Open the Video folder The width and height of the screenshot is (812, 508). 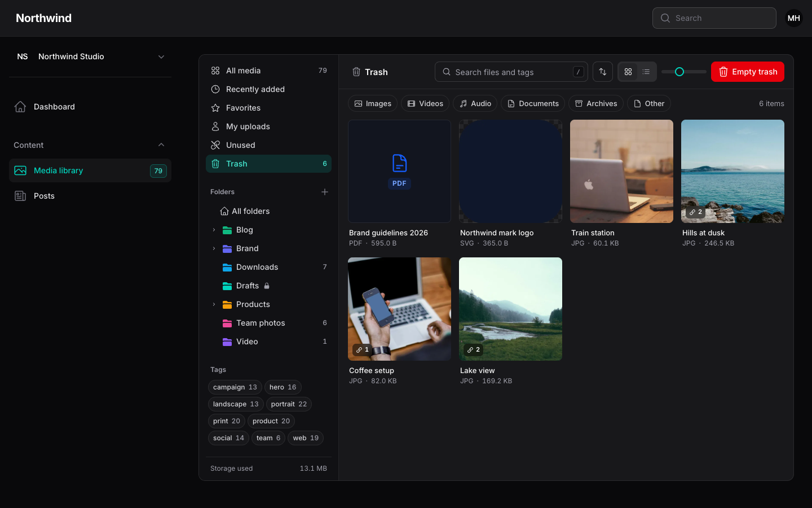(x=268, y=341)
